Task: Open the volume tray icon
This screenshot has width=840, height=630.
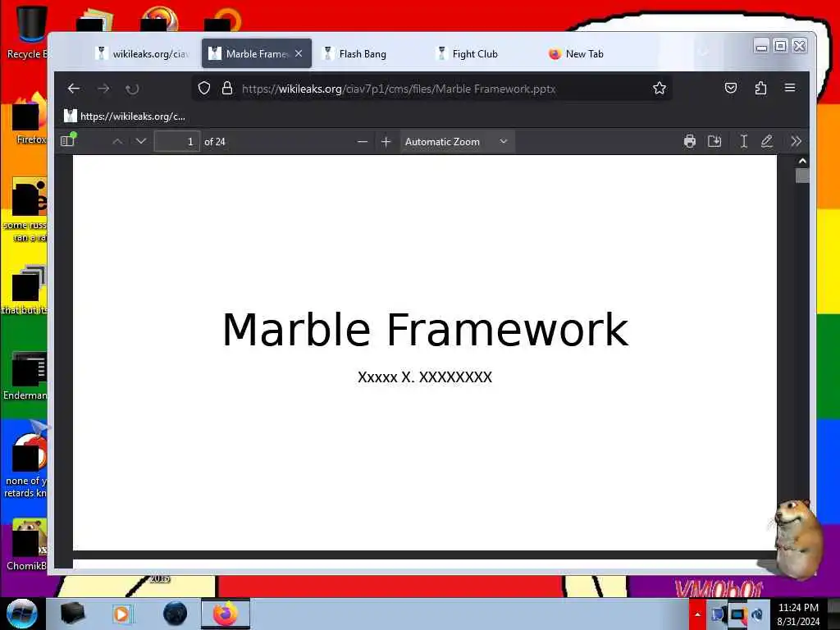Action: tap(757, 614)
